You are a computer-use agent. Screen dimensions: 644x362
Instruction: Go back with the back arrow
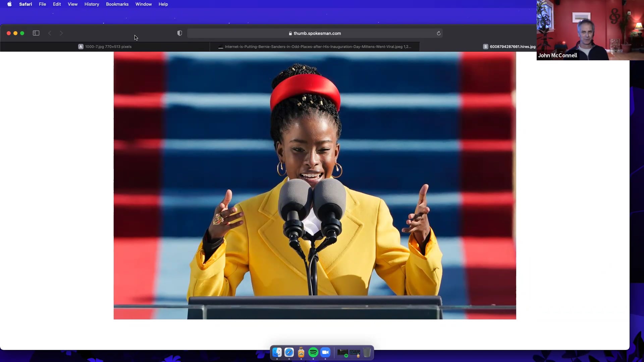point(50,33)
